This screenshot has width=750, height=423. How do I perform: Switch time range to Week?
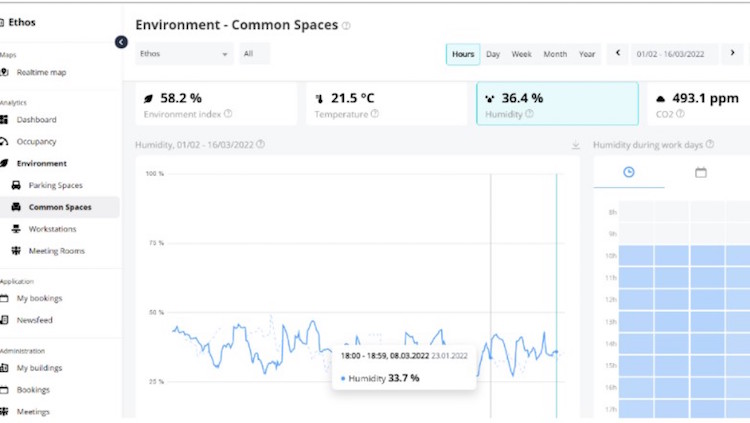point(521,54)
